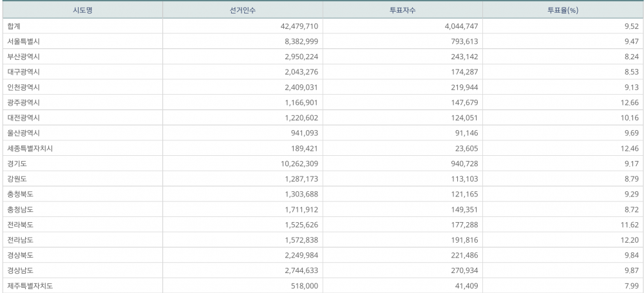The height and width of the screenshot is (293, 644).
Task: Select the 인천광역시 electorate value 2,409,031
Action: [x=299, y=87]
